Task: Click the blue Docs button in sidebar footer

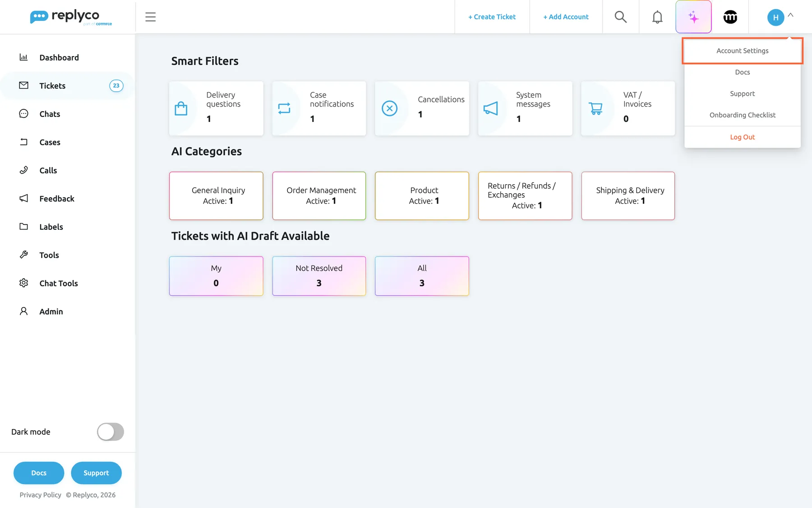Action: (x=39, y=473)
